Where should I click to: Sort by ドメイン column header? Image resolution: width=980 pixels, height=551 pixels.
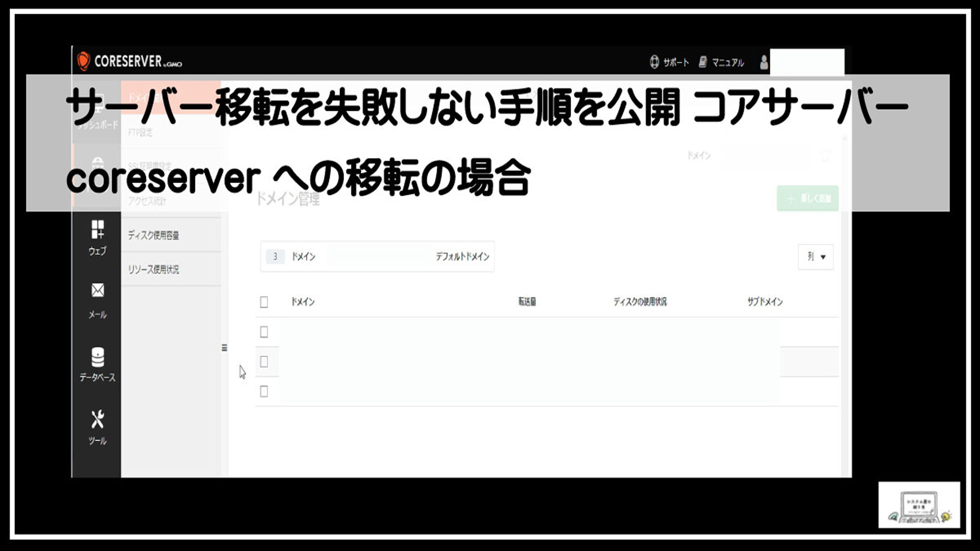303,302
